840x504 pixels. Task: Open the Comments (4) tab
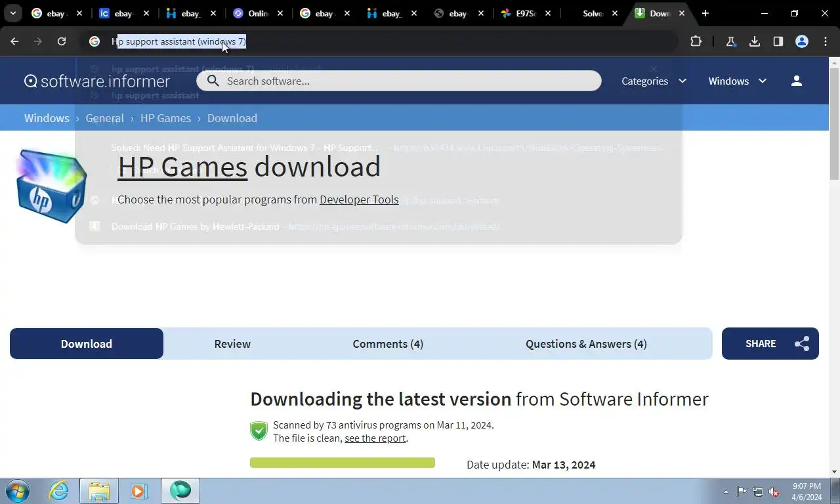(x=388, y=343)
